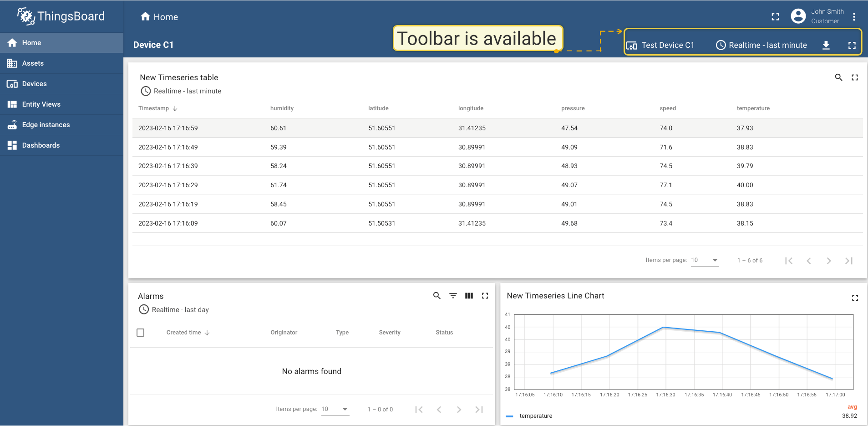Open timeseries table items per page dropdown
The width and height of the screenshot is (868, 426).
[x=705, y=260]
